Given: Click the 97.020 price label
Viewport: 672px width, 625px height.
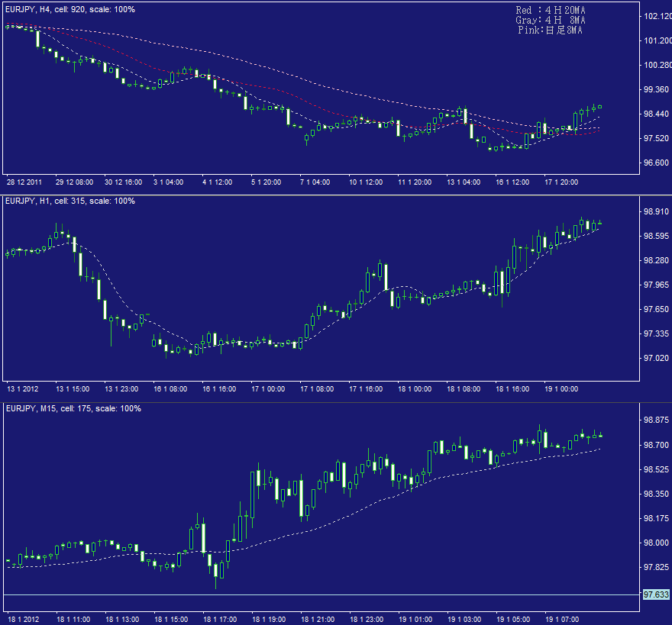Looking at the screenshot, I should pyautogui.click(x=656, y=358).
